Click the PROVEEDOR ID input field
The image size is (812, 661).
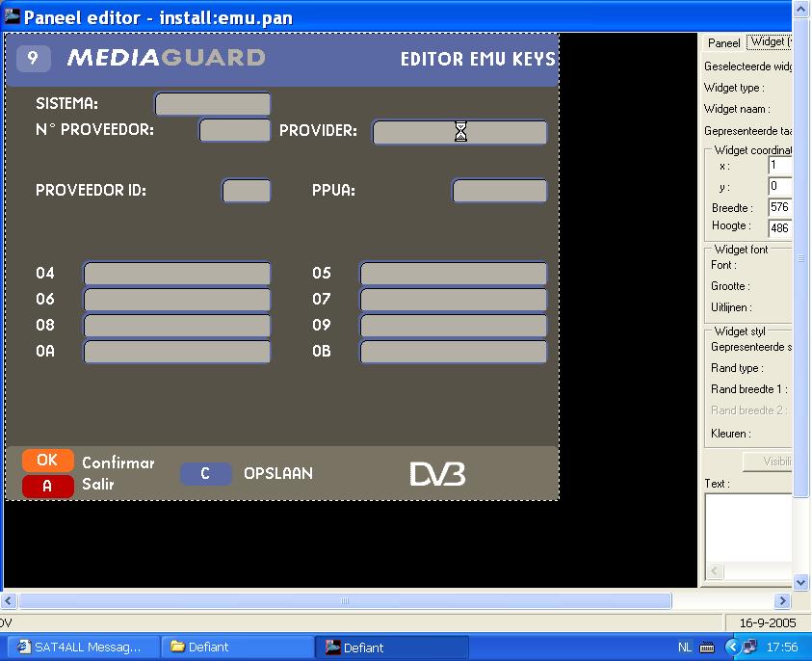(247, 191)
